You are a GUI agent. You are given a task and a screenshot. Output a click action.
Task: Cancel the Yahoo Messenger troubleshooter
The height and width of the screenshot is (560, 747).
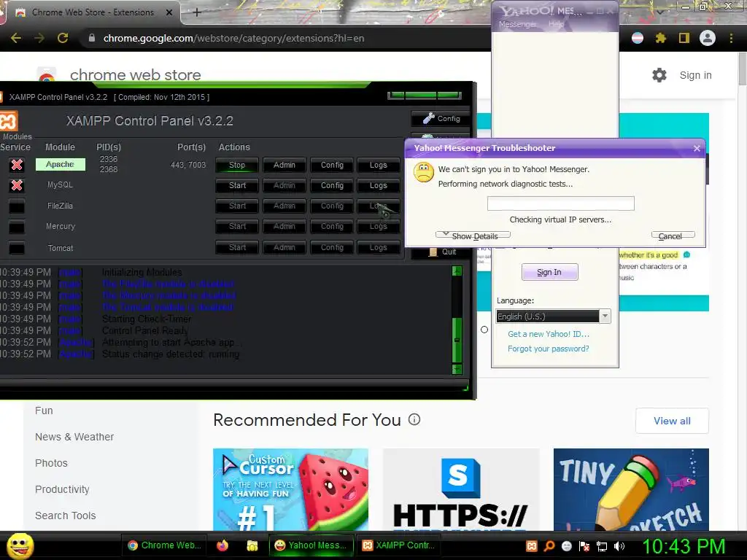point(673,236)
